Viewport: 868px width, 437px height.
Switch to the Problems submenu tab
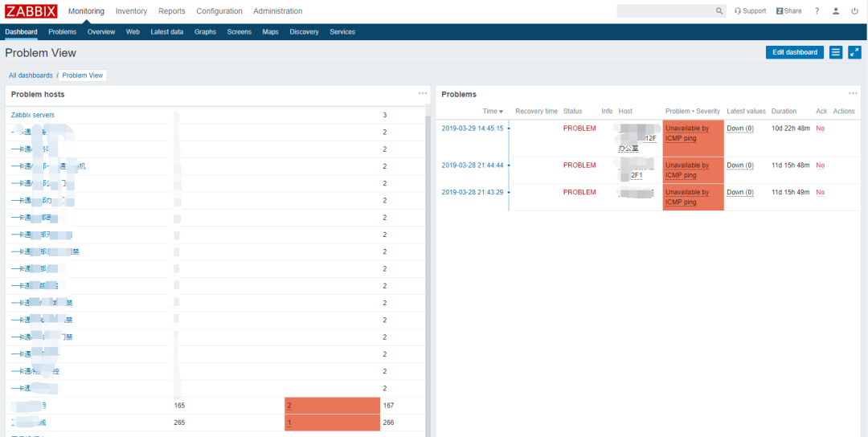(63, 32)
